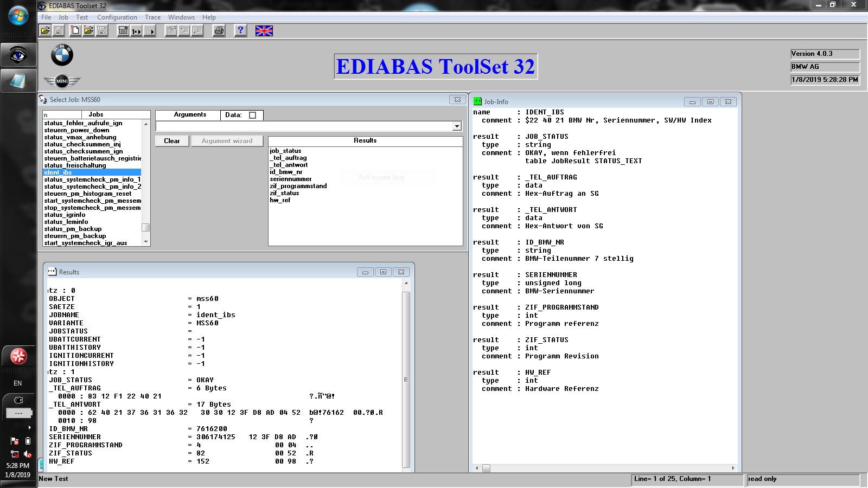Click the Argument wizard button
Image resolution: width=868 pixels, height=488 pixels.
coord(227,141)
